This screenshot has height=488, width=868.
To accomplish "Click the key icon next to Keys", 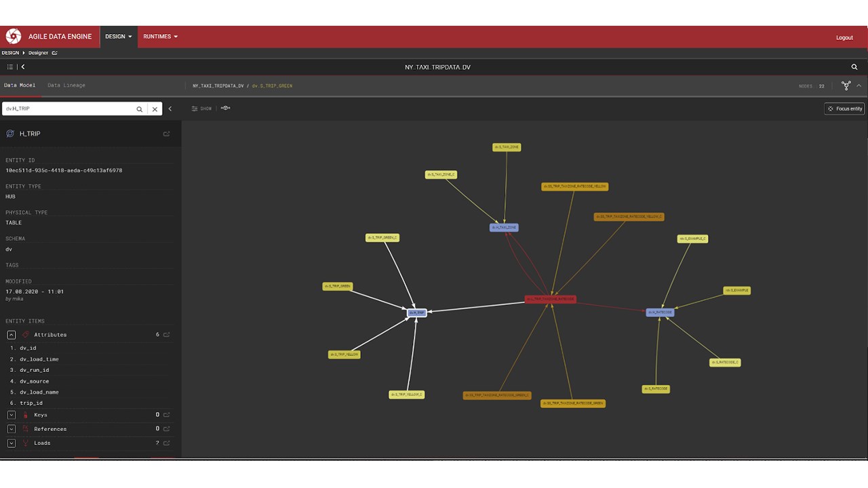I will pyautogui.click(x=25, y=415).
